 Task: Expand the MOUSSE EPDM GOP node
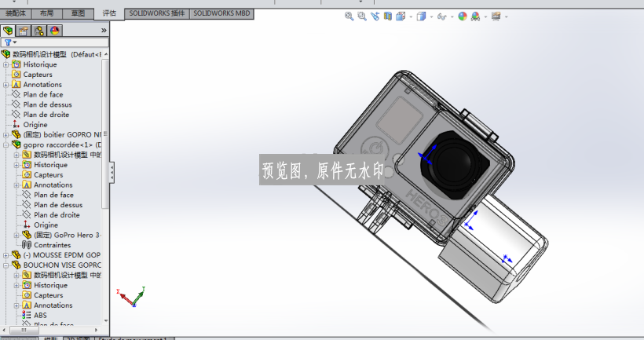[x=5, y=255]
